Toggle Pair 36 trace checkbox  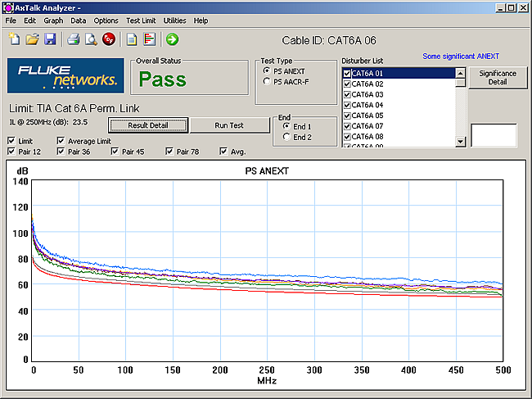[x=61, y=151]
